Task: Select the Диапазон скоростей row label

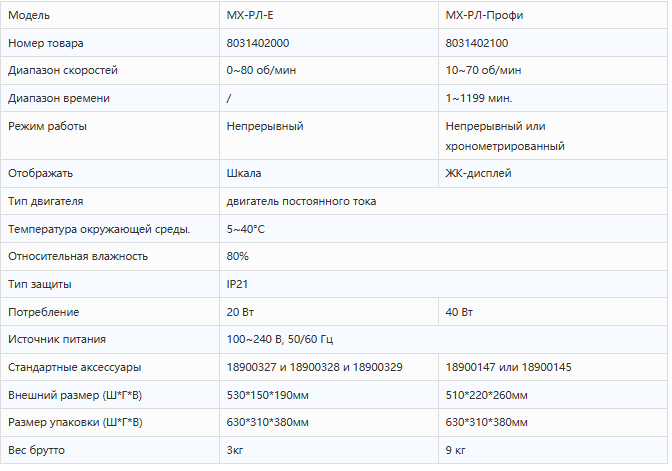Action: pyautogui.click(x=62, y=71)
